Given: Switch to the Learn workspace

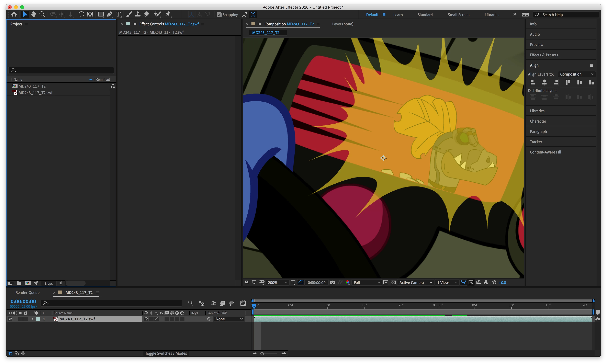Looking at the screenshot, I should 398,15.
